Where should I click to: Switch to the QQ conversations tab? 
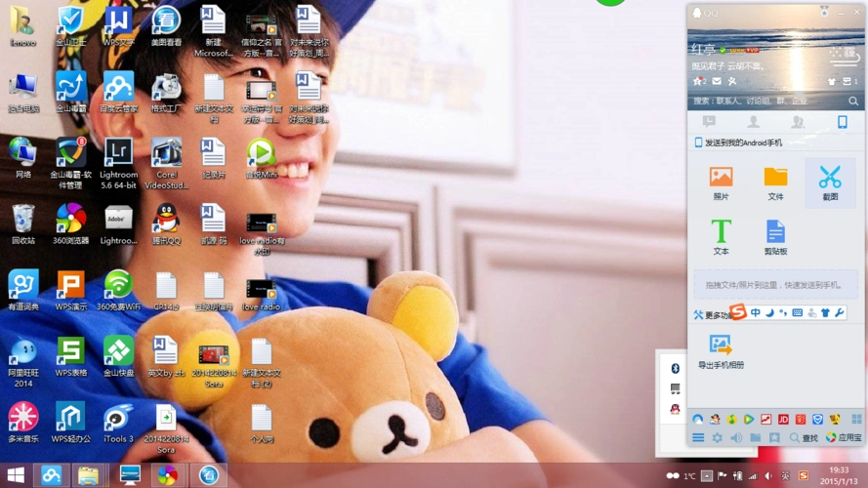tap(709, 122)
